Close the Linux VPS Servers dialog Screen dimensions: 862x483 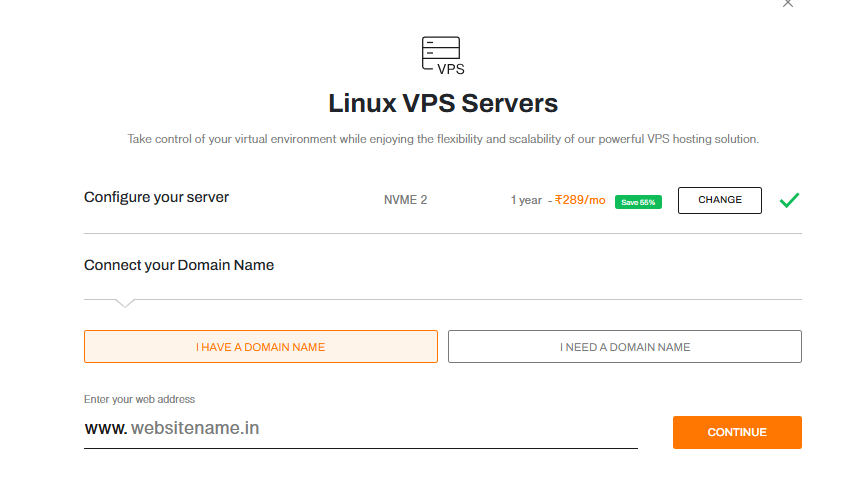click(788, 3)
